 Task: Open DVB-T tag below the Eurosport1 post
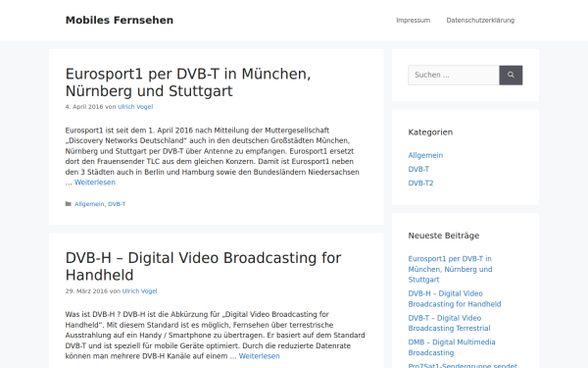(117, 204)
